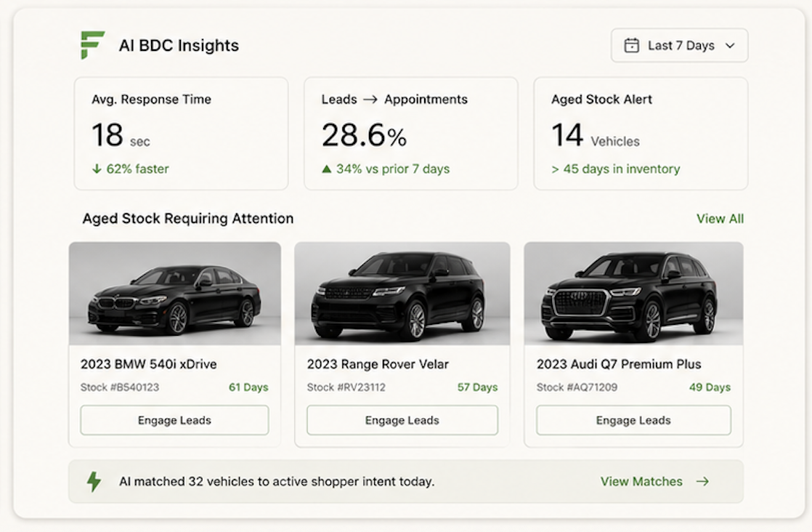Image resolution: width=812 pixels, height=532 pixels.
Task: Click the AI BDC Insights title
Action: (x=179, y=46)
